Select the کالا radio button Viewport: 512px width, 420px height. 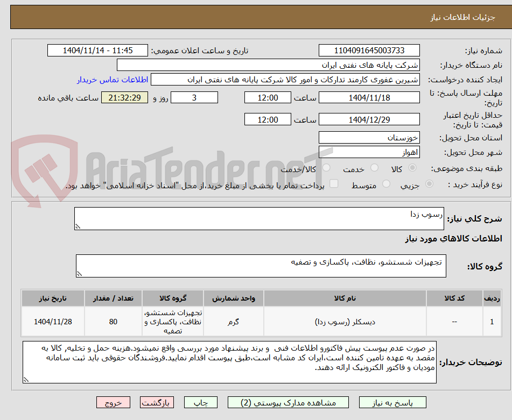pyautogui.click(x=412, y=168)
